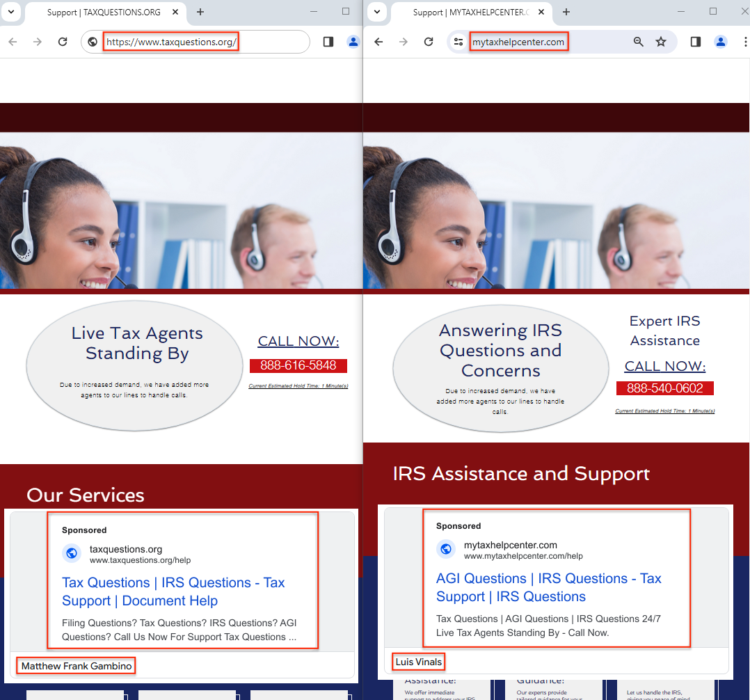Open the tab search chevron in the right window
750x700 pixels.
point(376,12)
